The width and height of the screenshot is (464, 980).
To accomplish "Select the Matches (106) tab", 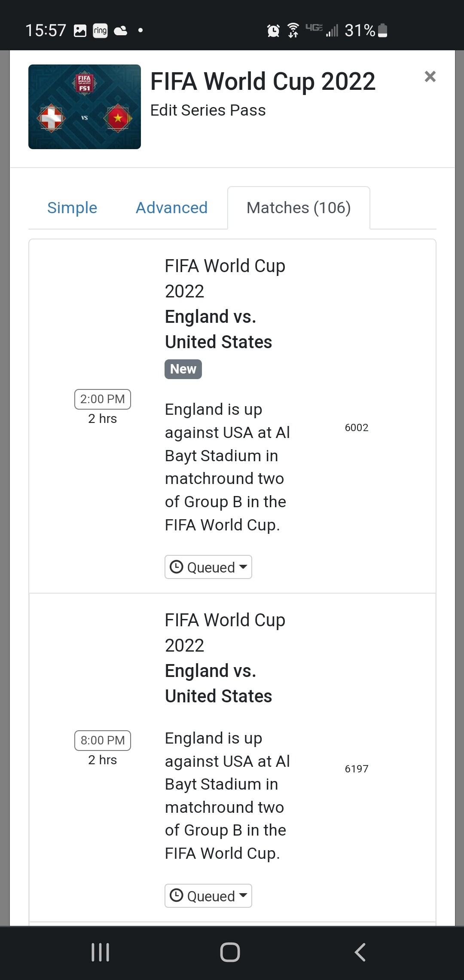I will pos(299,208).
